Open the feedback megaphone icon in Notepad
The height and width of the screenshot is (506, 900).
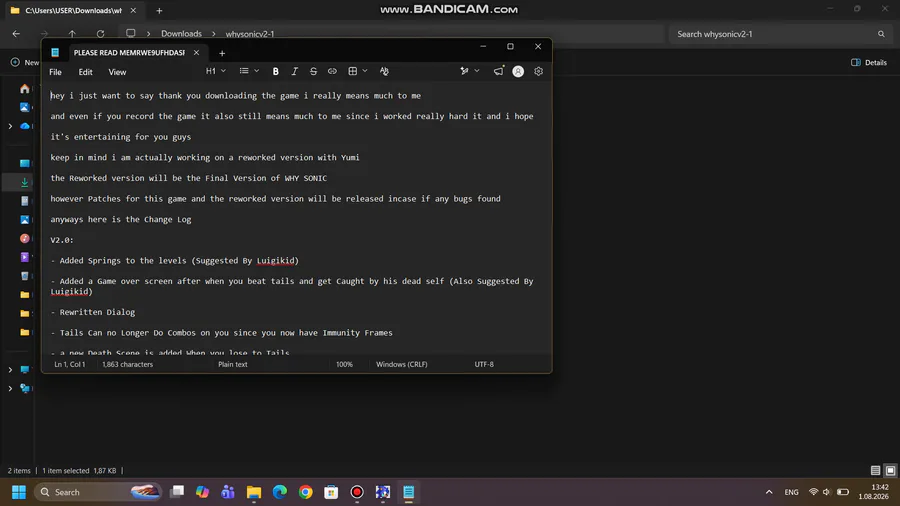coord(498,71)
